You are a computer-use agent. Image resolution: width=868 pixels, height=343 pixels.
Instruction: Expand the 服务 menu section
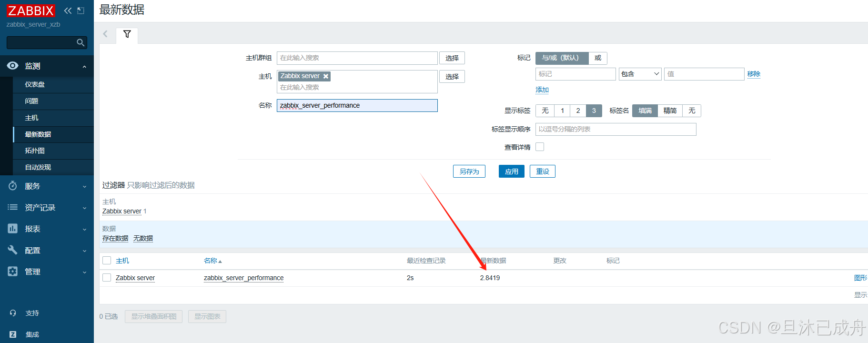pos(84,186)
